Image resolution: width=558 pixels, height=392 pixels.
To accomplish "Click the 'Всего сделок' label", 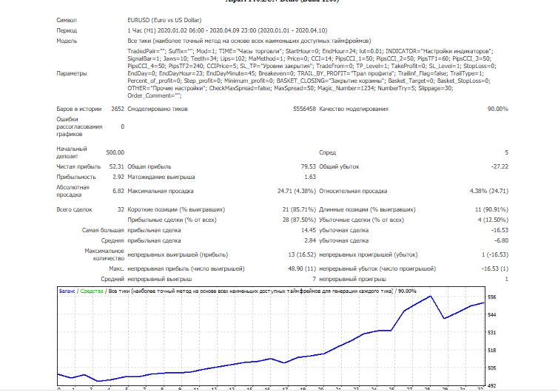I will click(74, 209).
